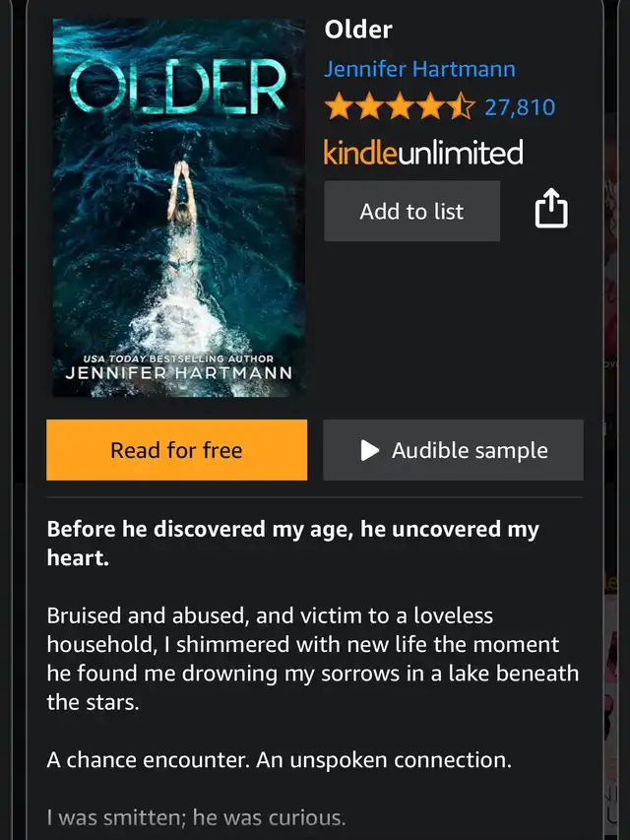Image resolution: width=630 pixels, height=840 pixels.
Task: Expand faded text I was smitten
Action: [196, 817]
